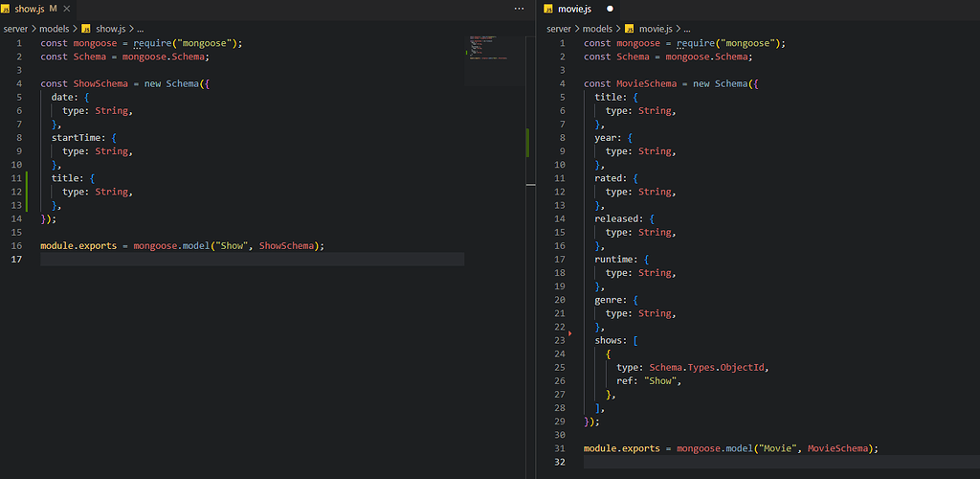The height and width of the screenshot is (479, 980).
Task: Click the green change bar beside line 12
Action: [29, 192]
